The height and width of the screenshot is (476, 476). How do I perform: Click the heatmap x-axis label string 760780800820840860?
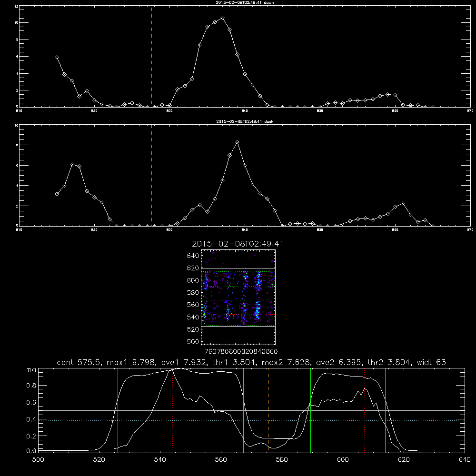(241, 351)
